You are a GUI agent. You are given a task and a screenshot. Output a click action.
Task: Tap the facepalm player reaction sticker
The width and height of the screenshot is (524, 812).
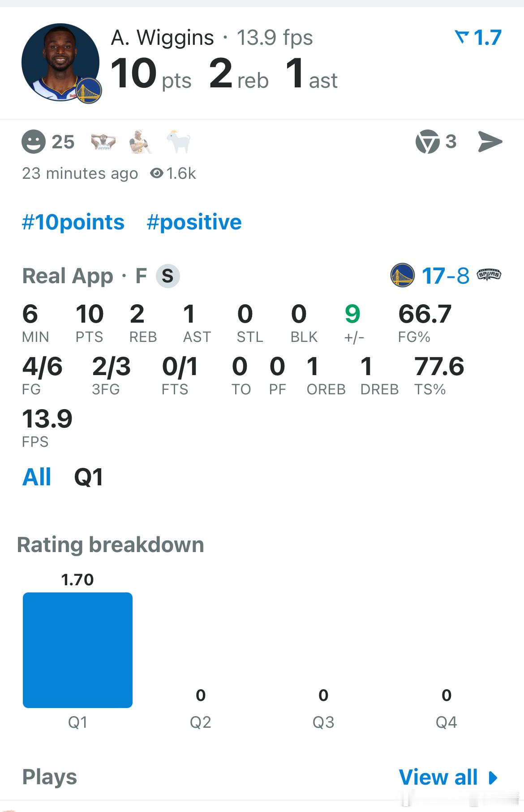pos(103,142)
